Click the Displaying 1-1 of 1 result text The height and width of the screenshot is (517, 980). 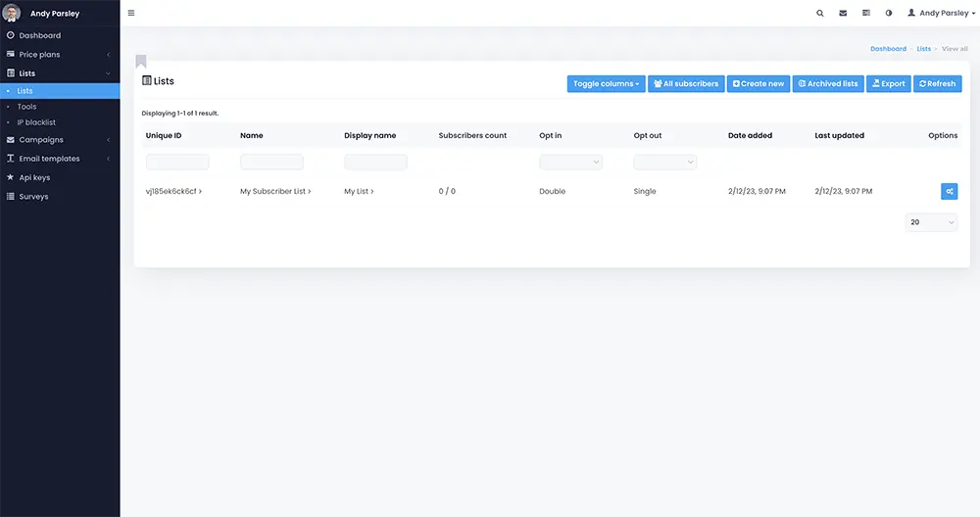(x=180, y=113)
